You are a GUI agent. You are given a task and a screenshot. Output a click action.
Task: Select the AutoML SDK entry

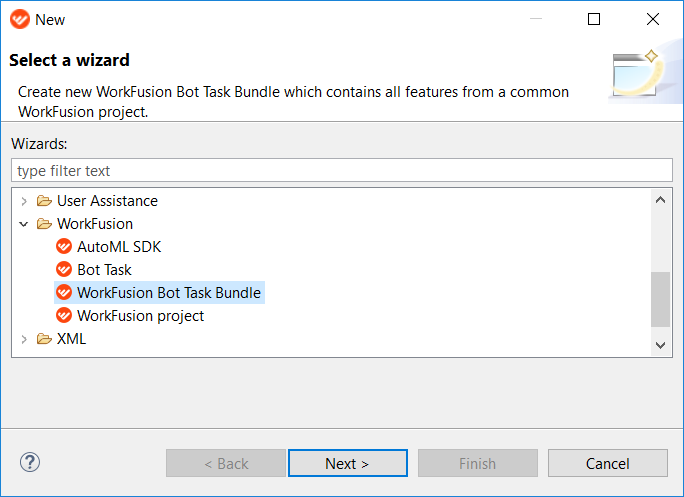[x=119, y=247]
